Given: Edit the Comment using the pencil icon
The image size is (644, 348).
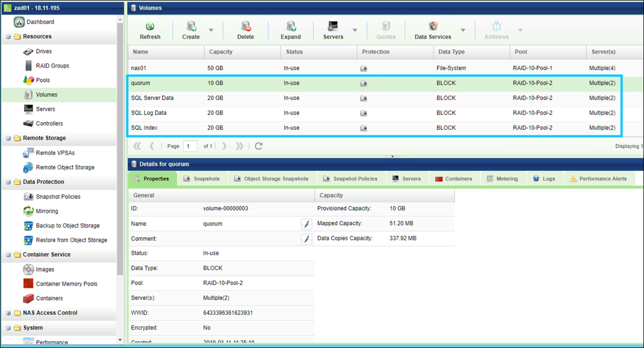Looking at the screenshot, I should [306, 239].
